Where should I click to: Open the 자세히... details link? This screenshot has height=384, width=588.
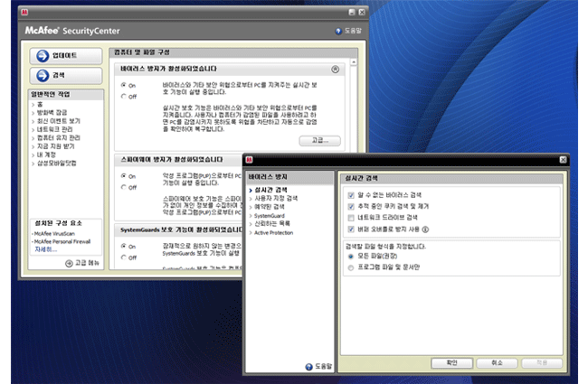tap(45, 249)
